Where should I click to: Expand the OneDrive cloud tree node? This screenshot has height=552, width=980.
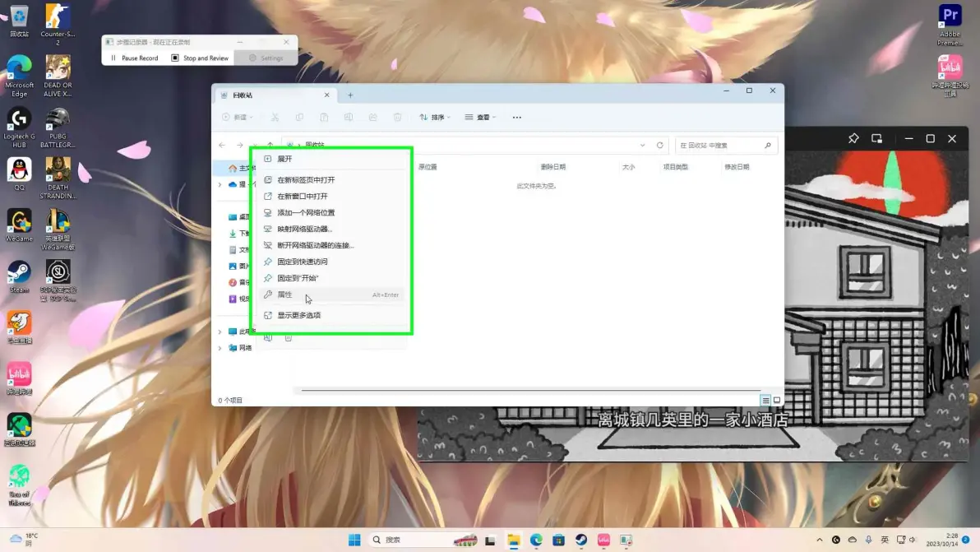(x=220, y=185)
